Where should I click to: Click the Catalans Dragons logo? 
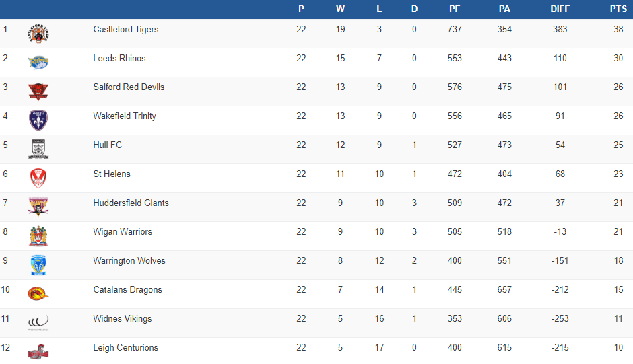[x=38, y=293]
